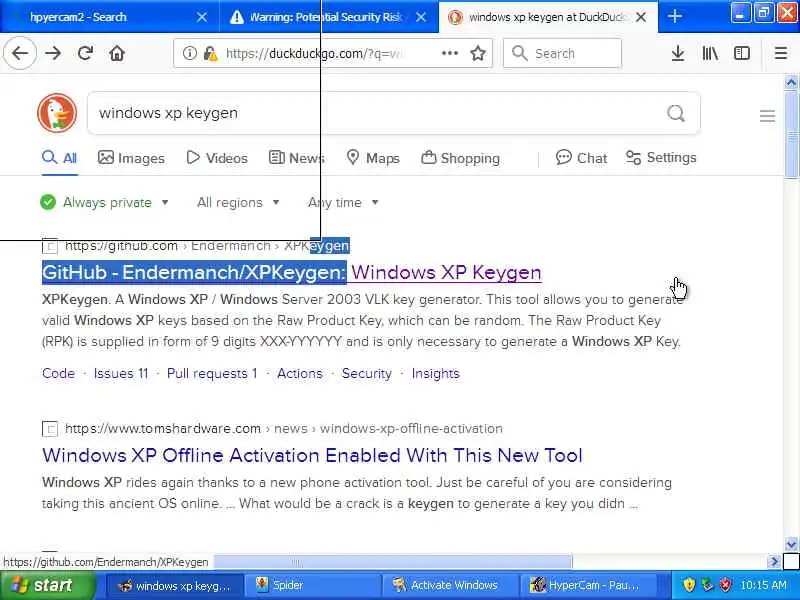Image resolution: width=800 pixels, height=600 pixels.
Task: Open the Pull requests 1 sitelink
Action: [x=212, y=373]
